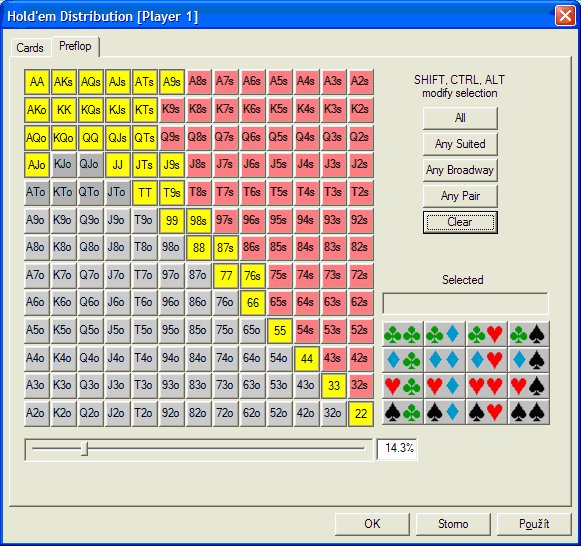581x546 pixels.
Task: Select the 32s hand cell
Action: 361,386
